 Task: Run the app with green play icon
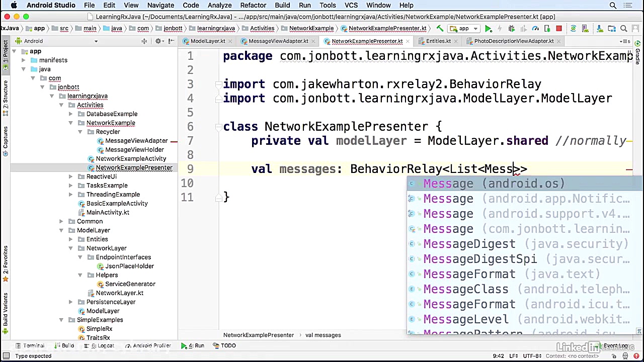488,29
